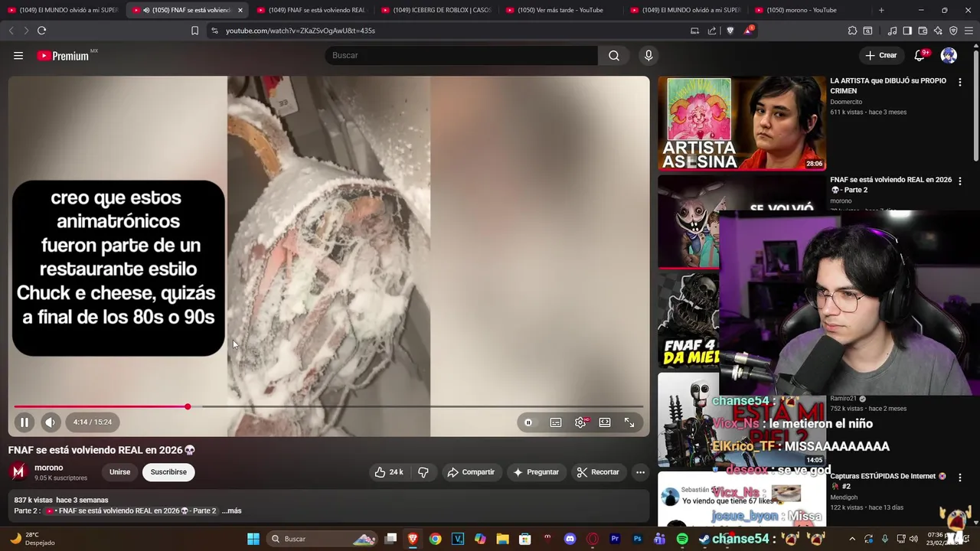Join the channel with Unirse

119,472
